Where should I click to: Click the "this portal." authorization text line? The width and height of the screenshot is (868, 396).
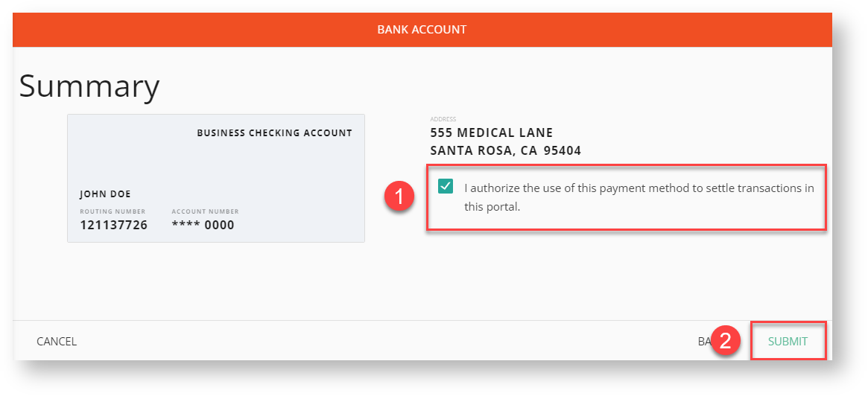coord(492,207)
